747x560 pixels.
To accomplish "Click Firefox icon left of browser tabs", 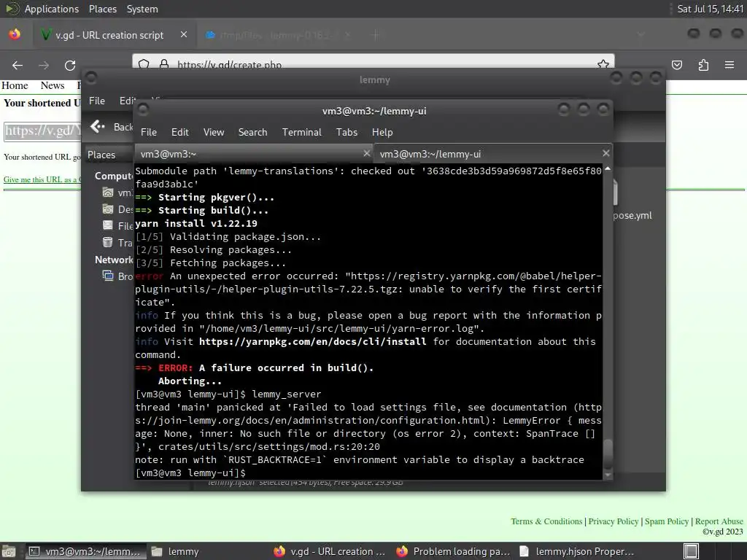I will (x=15, y=34).
